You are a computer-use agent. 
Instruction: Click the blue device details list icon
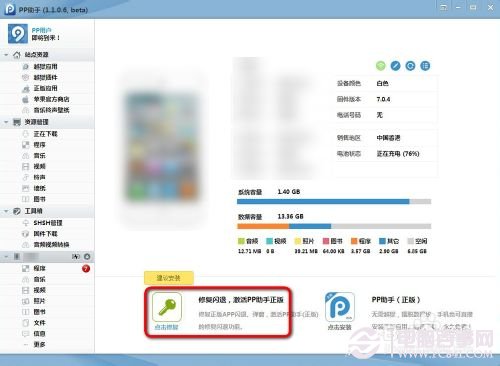425,66
